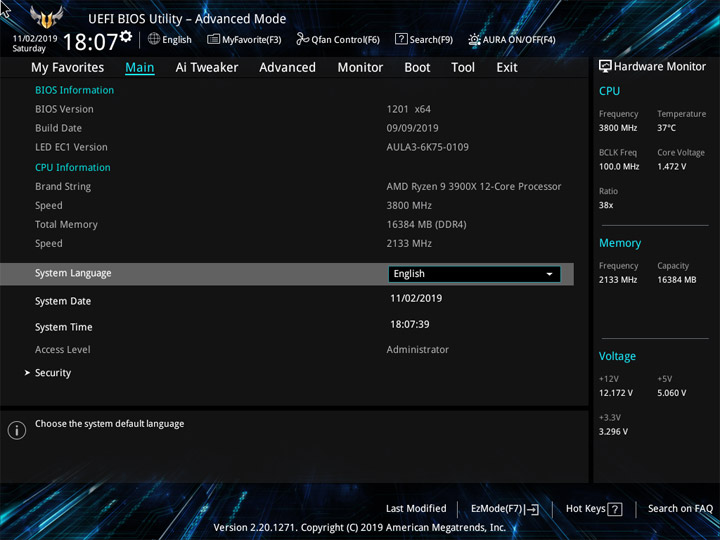Open MyFavorite(F3) list icon
The width and height of the screenshot is (720, 540).
click(213, 39)
